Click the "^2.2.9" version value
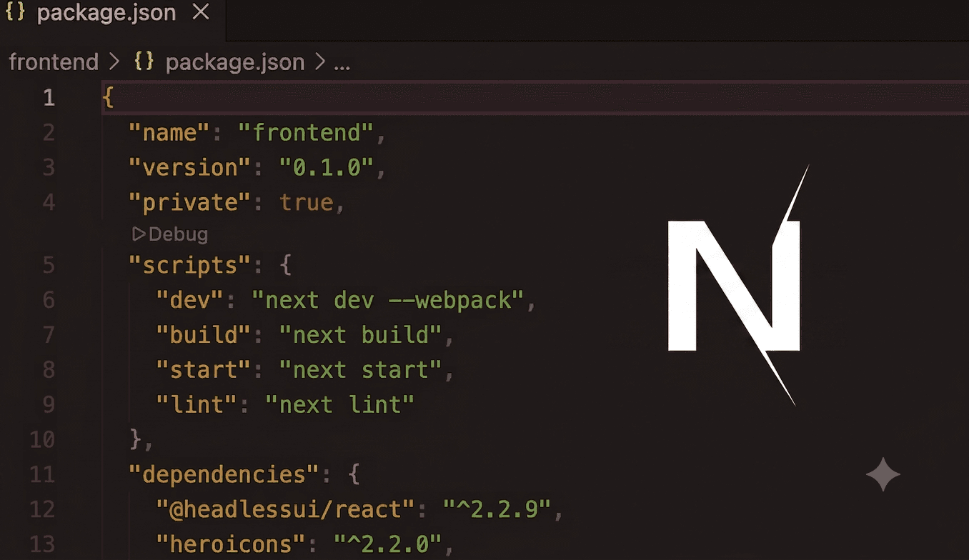 497,510
